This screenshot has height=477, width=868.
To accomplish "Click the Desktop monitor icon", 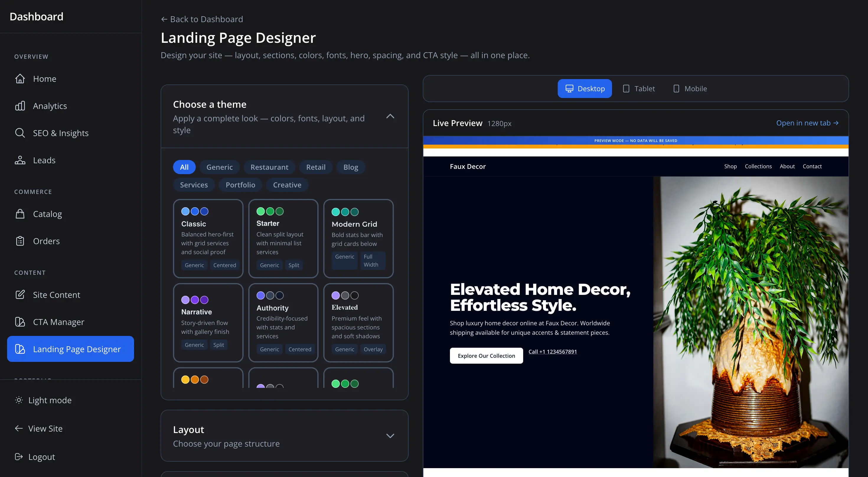I will [569, 89].
